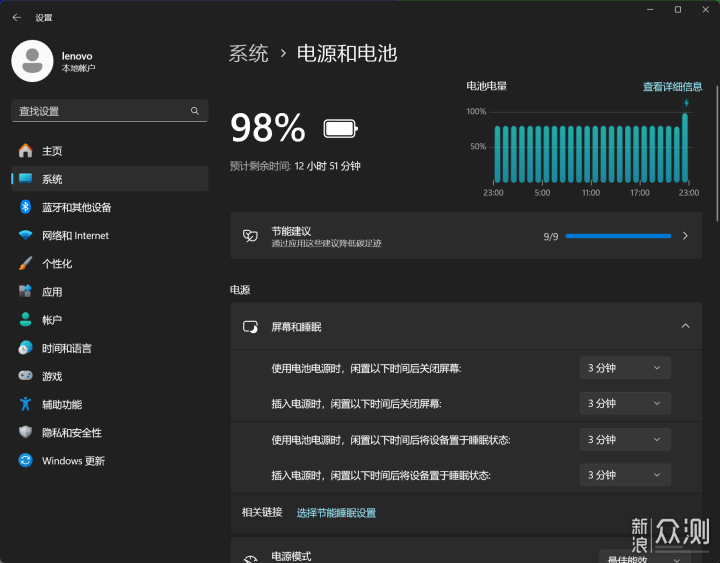
Task: Click the Privacy shield icon
Action: pyautogui.click(x=25, y=432)
